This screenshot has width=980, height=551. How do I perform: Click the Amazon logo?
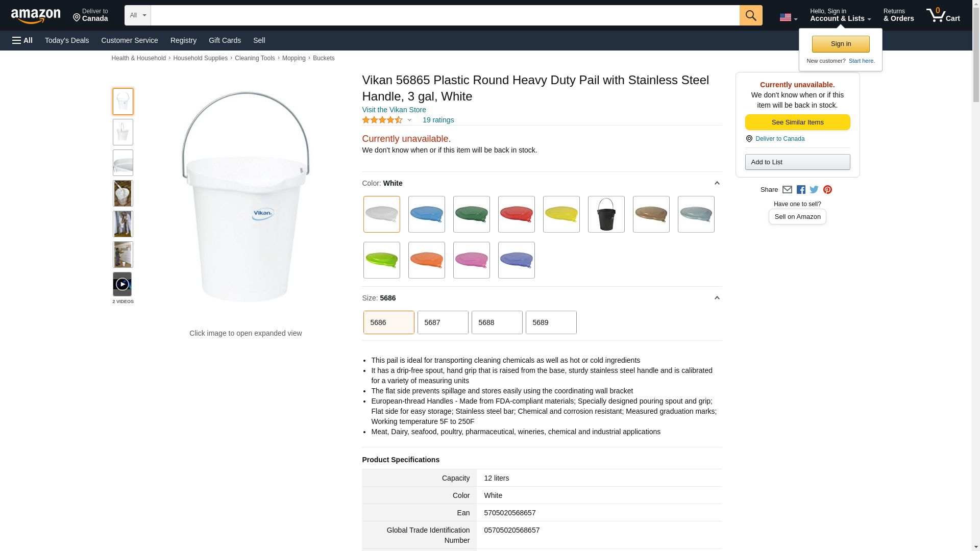point(36,16)
